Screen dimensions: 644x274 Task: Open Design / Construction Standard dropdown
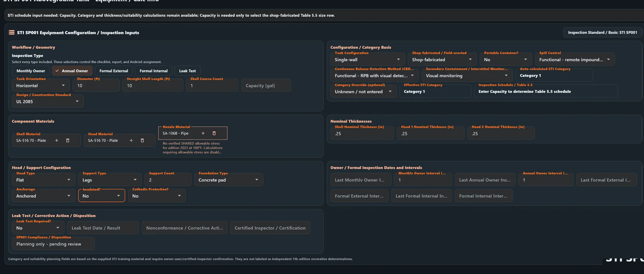[48, 101]
